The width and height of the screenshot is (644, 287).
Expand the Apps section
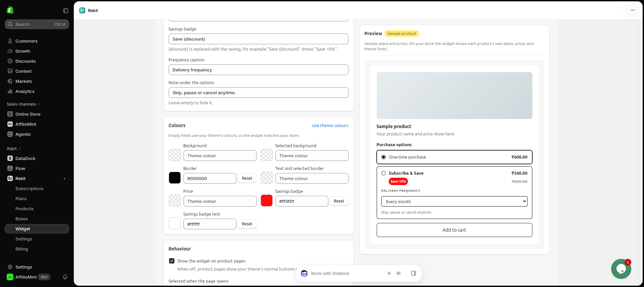click(x=14, y=149)
